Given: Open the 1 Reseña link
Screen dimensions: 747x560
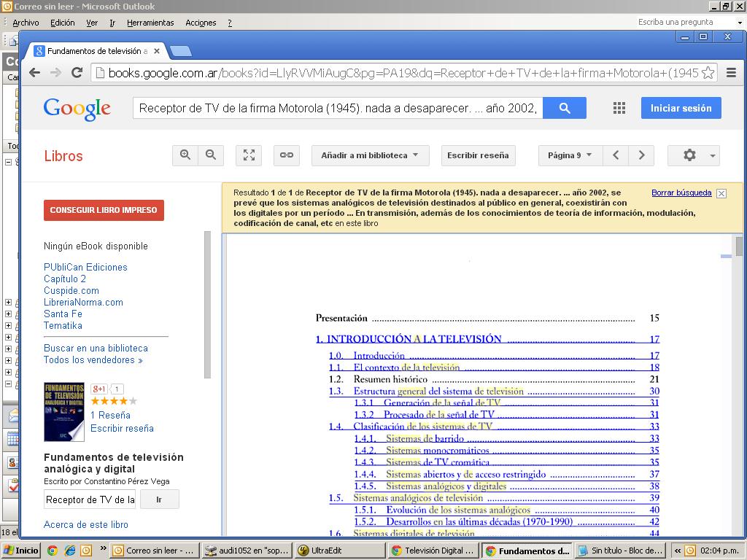Looking at the screenshot, I should 111,415.
